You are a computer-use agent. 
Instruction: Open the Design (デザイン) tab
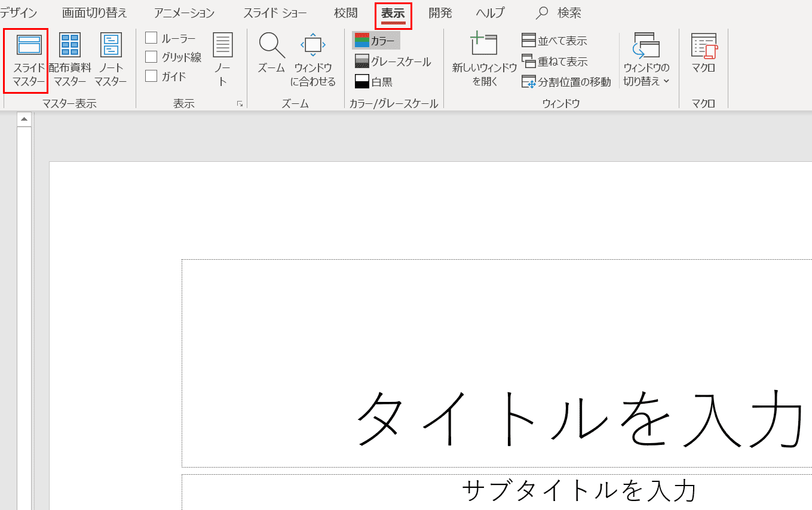18,13
